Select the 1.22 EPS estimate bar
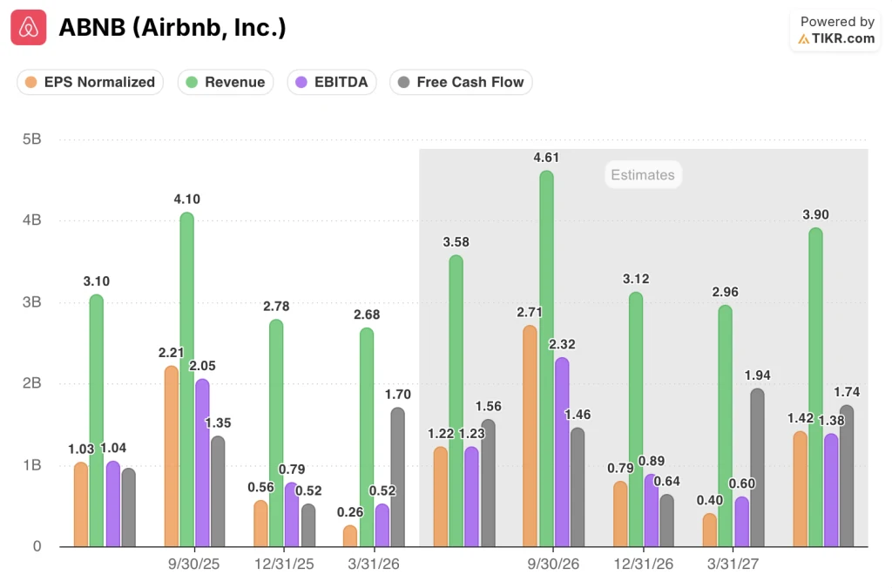The width and height of the screenshot is (892, 588). tap(440, 497)
